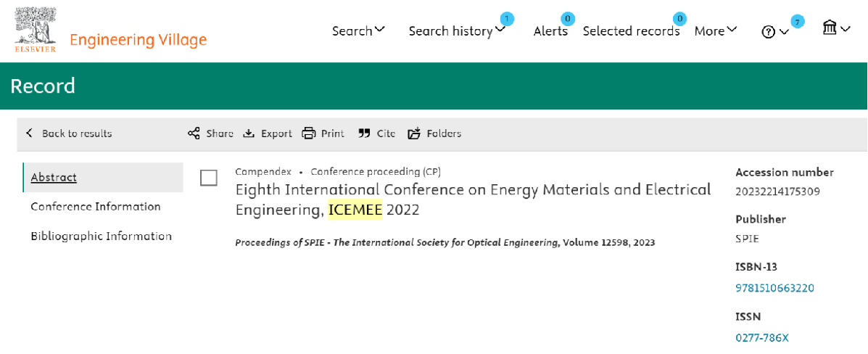The image size is (868, 354).
Task: Click publisher value SPIE
Action: click(x=748, y=239)
